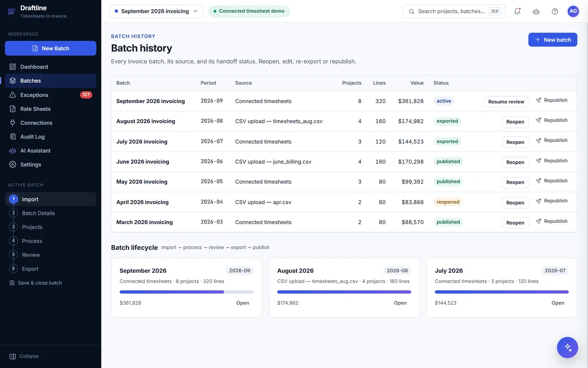Click the floating sparkle assistant button
Image resolution: width=588 pixels, height=368 pixels.
pos(567,347)
